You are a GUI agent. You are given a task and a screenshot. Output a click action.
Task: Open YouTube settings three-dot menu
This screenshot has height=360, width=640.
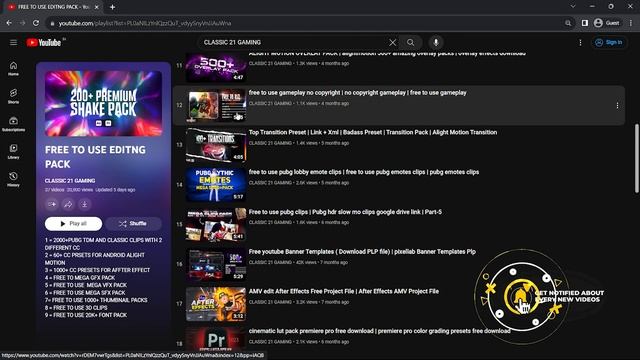click(x=580, y=42)
